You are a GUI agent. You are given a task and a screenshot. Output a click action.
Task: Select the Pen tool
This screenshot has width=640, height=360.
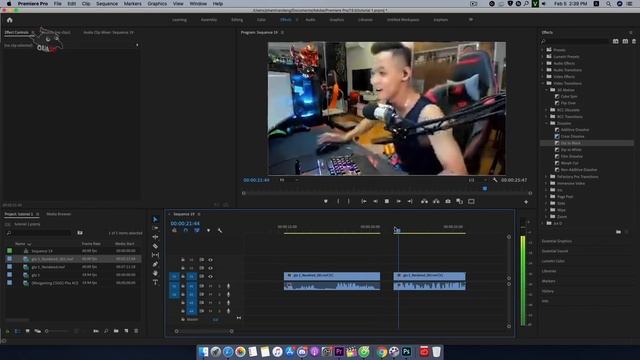click(x=155, y=264)
